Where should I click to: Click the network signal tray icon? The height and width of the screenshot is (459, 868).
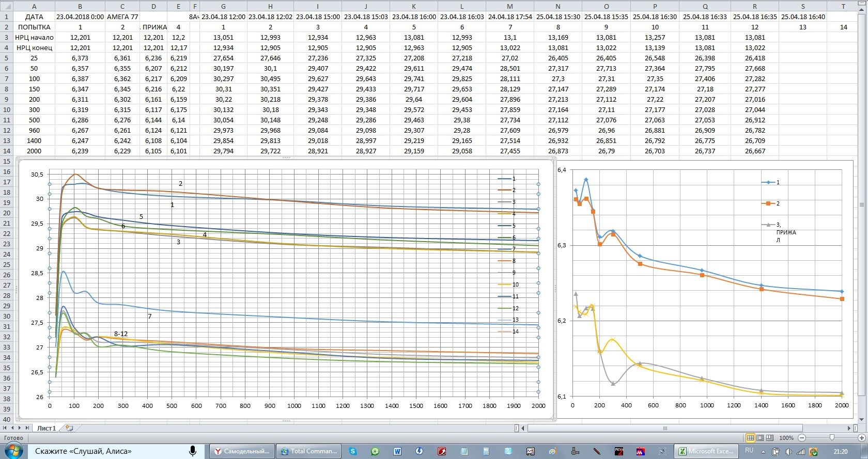800,452
